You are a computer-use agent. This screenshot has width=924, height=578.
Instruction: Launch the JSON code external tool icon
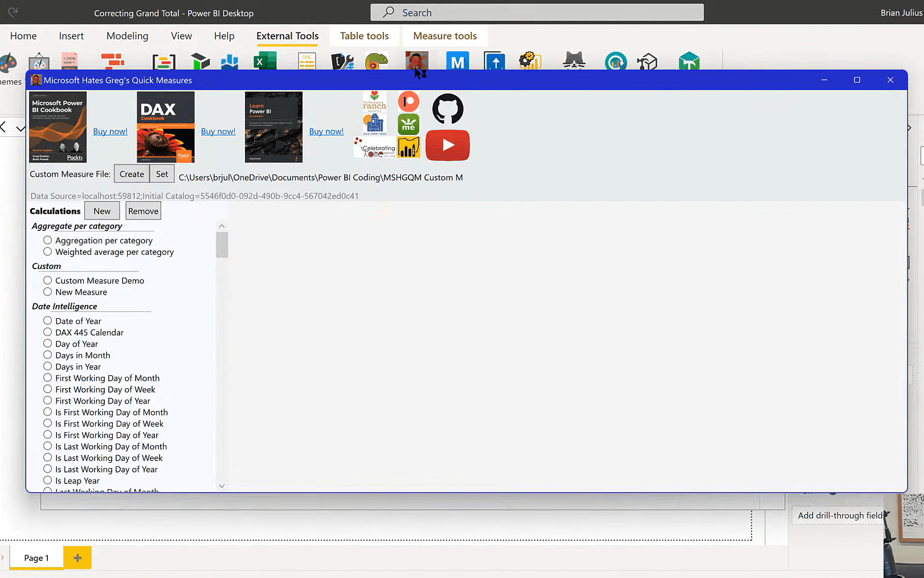[x=69, y=61]
